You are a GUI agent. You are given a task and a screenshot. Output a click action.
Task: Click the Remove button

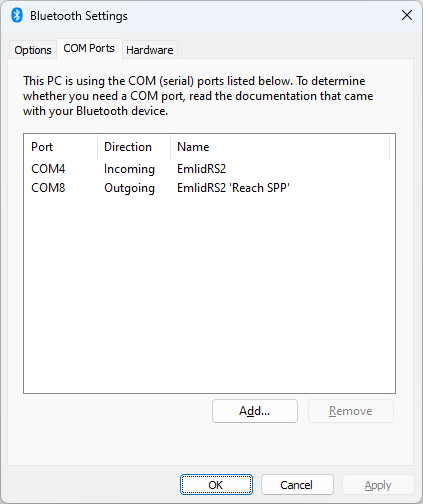tap(351, 411)
